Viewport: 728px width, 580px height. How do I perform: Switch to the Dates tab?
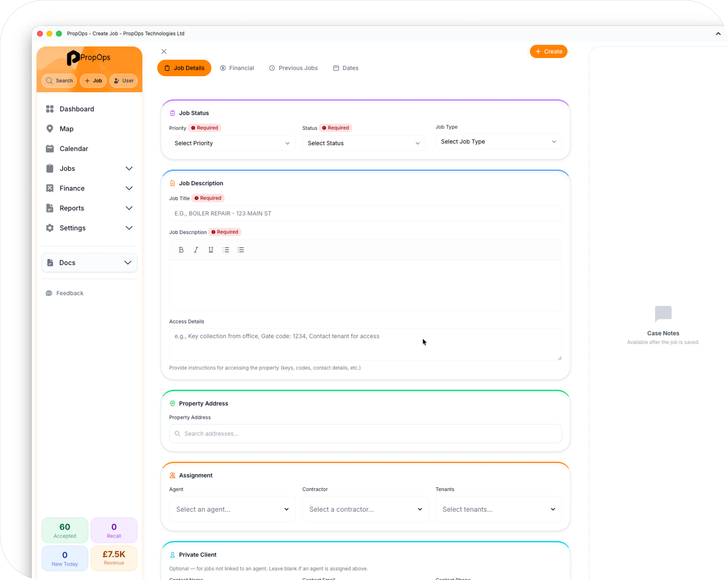point(346,68)
